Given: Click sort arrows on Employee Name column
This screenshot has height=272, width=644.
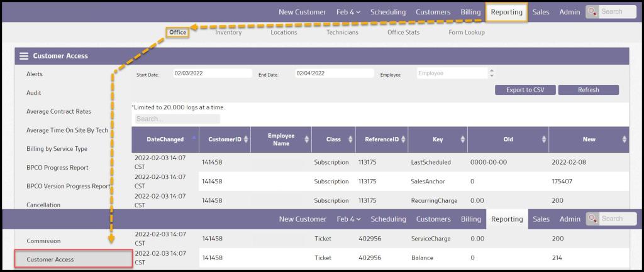Looking at the screenshot, I should point(307,139).
